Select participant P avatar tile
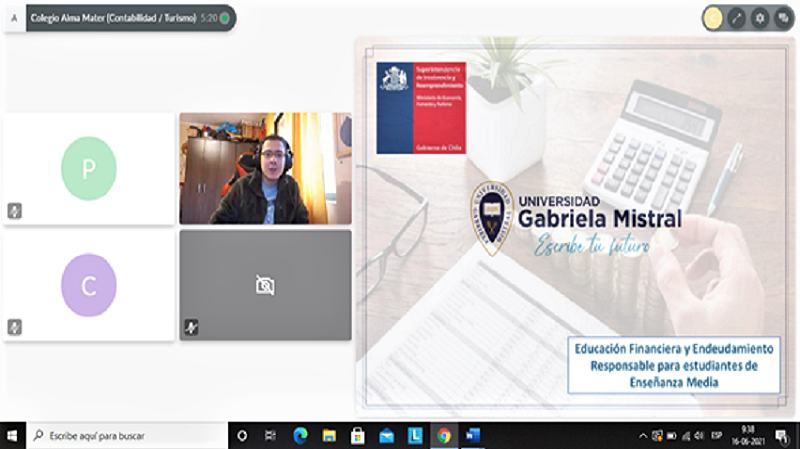 (89, 168)
